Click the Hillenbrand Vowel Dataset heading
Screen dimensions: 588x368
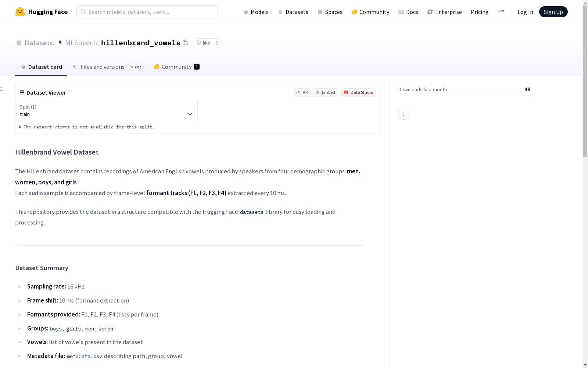click(x=57, y=152)
